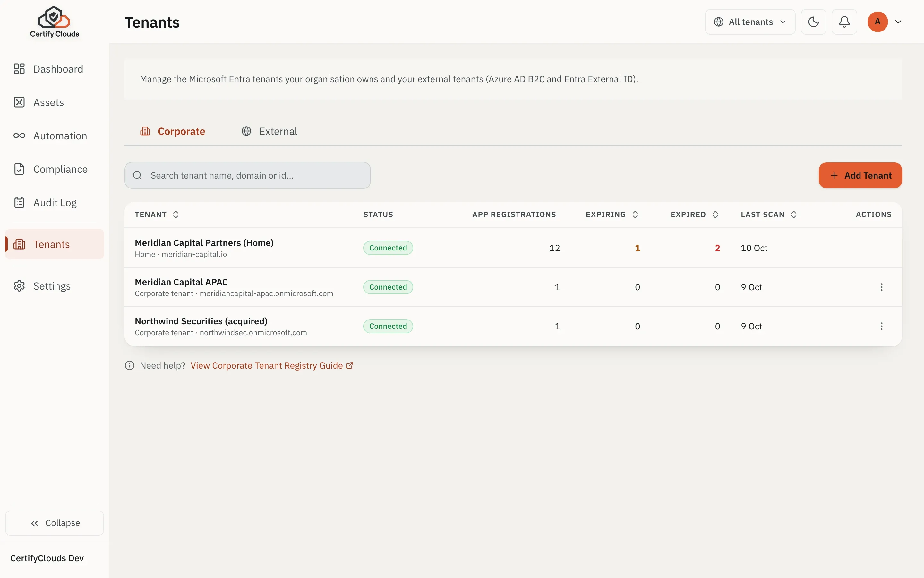Click the Certify Clouds logo

coord(54,22)
